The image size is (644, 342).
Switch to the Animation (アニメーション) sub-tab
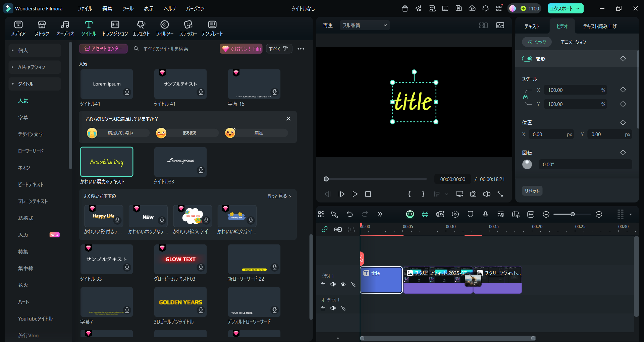(x=574, y=42)
